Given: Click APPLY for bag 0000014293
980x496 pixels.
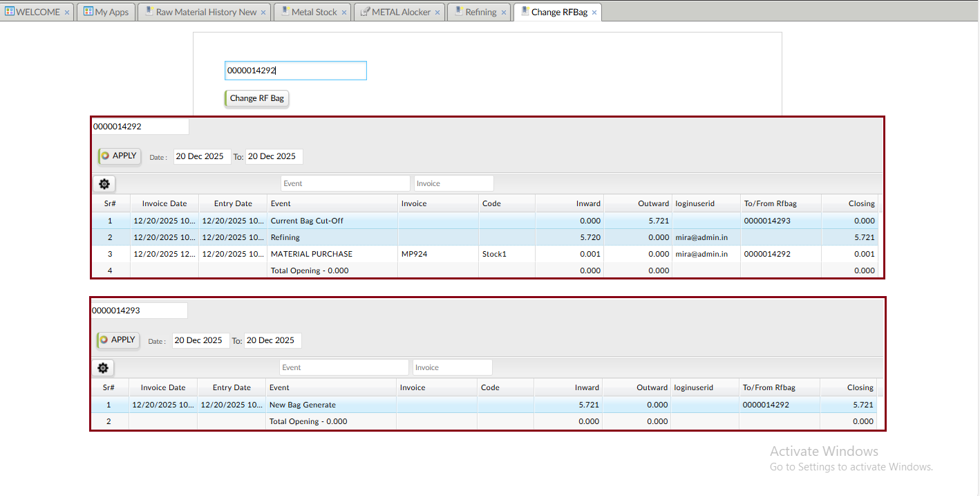Looking at the screenshot, I should [117, 340].
